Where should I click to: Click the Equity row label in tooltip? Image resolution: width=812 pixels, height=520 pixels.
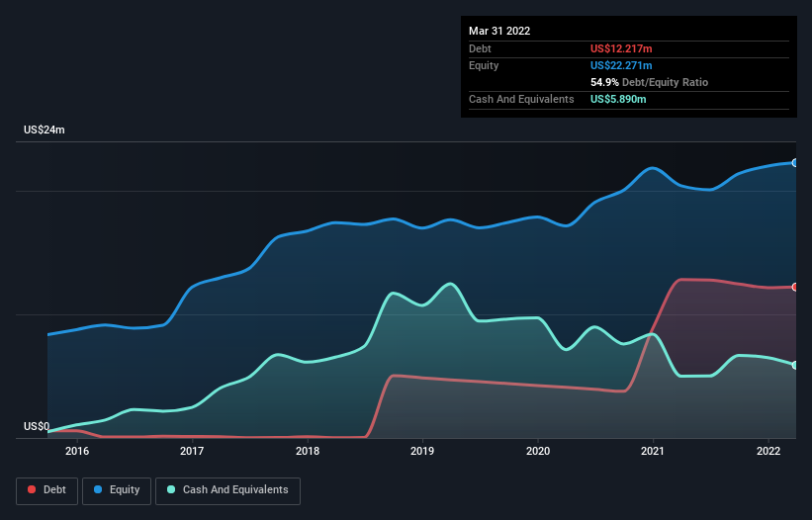point(484,65)
